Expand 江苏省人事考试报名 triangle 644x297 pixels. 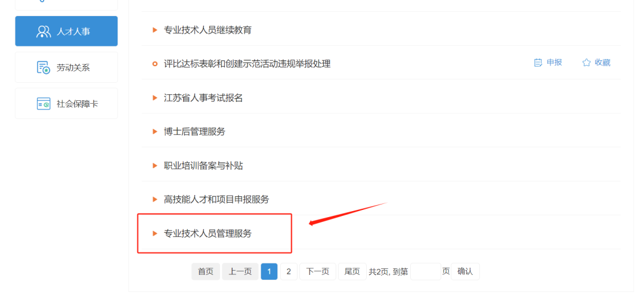click(x=155, y=98)
